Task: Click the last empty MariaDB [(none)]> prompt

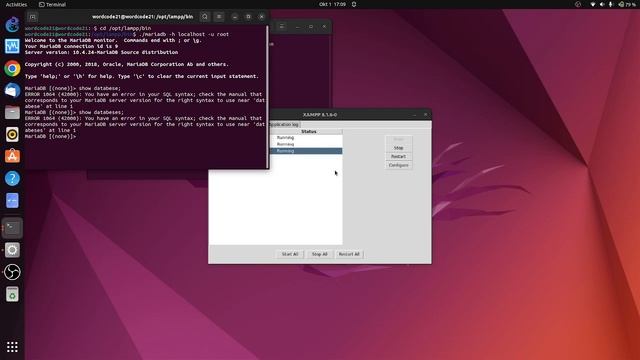Action: pos(51,136)
